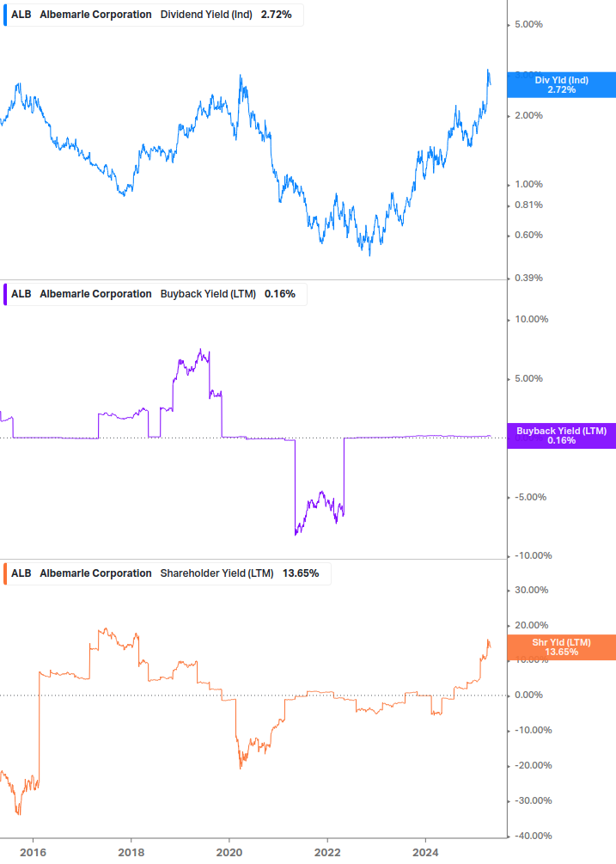Screen dimensions: 616x864
Task: Click the 2.00% tick on dividend axis
Action: pyautogui.click(x=528, y=116)
